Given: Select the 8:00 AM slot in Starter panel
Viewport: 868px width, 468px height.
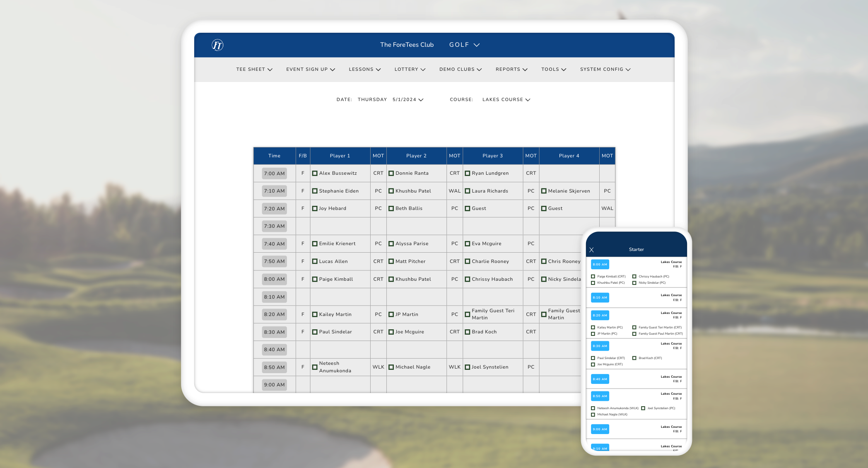Looking at the screenshot, I should 600,264.
